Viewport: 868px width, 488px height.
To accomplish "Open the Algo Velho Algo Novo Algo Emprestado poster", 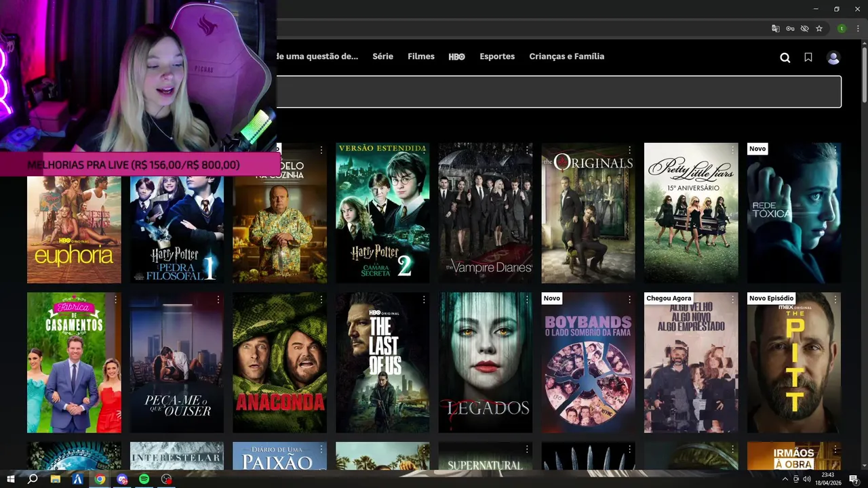I will point(691,363).
